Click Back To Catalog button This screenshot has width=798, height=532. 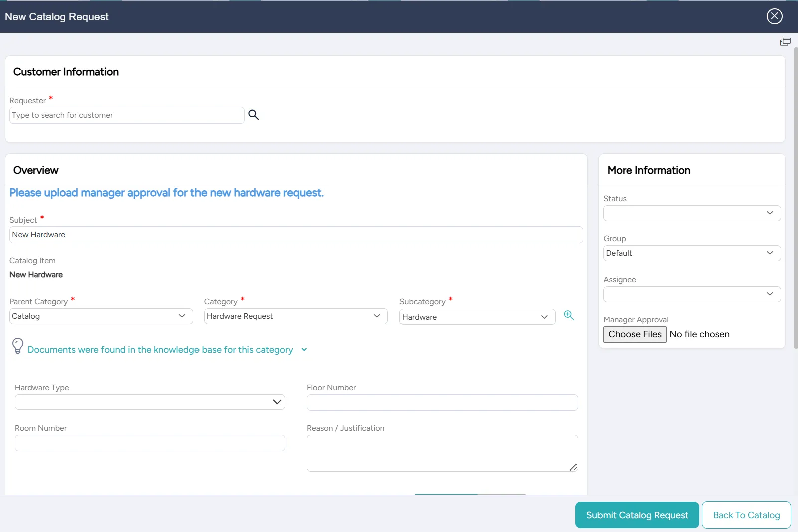click(746, 515)
